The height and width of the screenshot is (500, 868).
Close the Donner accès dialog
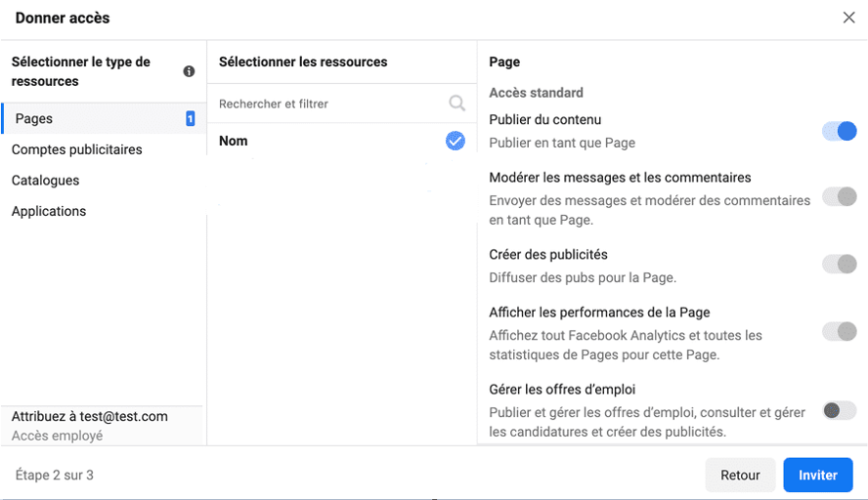(848, 18)
